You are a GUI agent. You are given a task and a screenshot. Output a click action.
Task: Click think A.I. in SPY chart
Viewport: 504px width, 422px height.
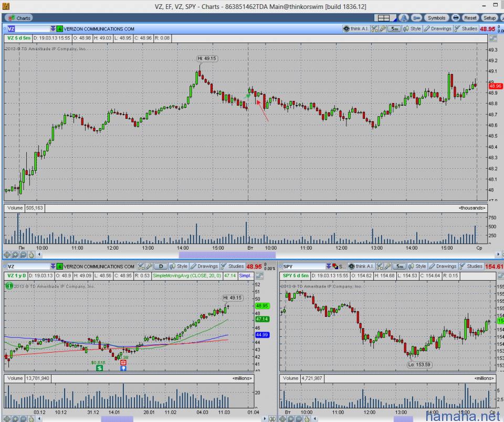point(361,266)
